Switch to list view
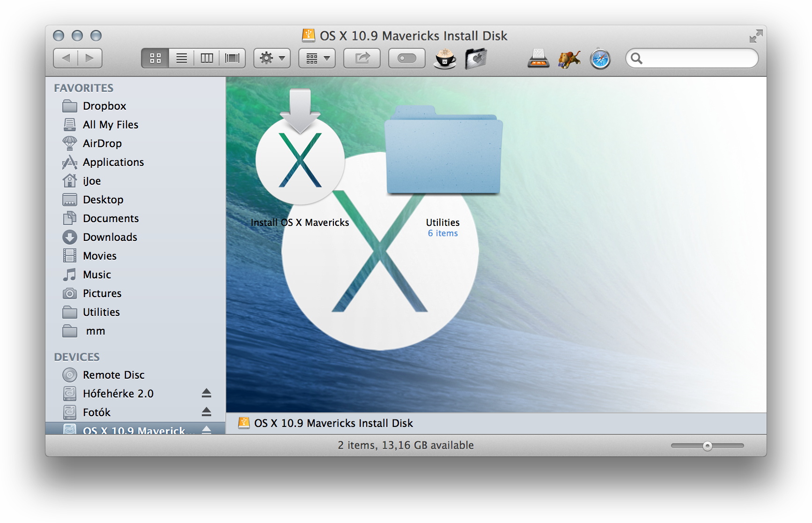This screenshot has width=812, height=523. pos(182,58)
